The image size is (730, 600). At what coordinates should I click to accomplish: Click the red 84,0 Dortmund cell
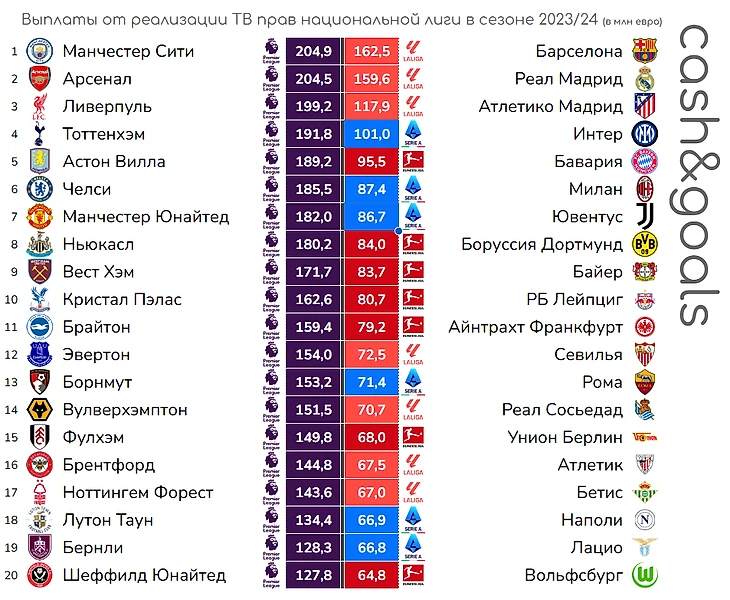click(372, 244)
